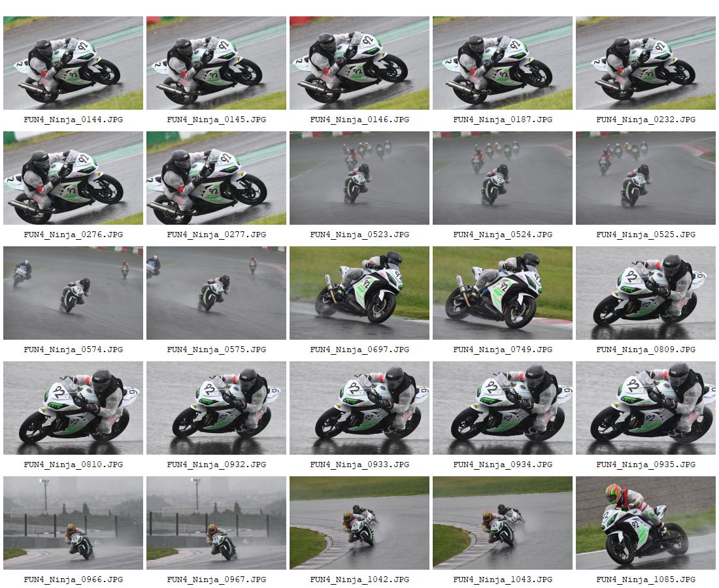Click the FUN4_Ninja_1043.JPG filename caption
This screenshot has width=719, height=588.
tap(503, 580)
